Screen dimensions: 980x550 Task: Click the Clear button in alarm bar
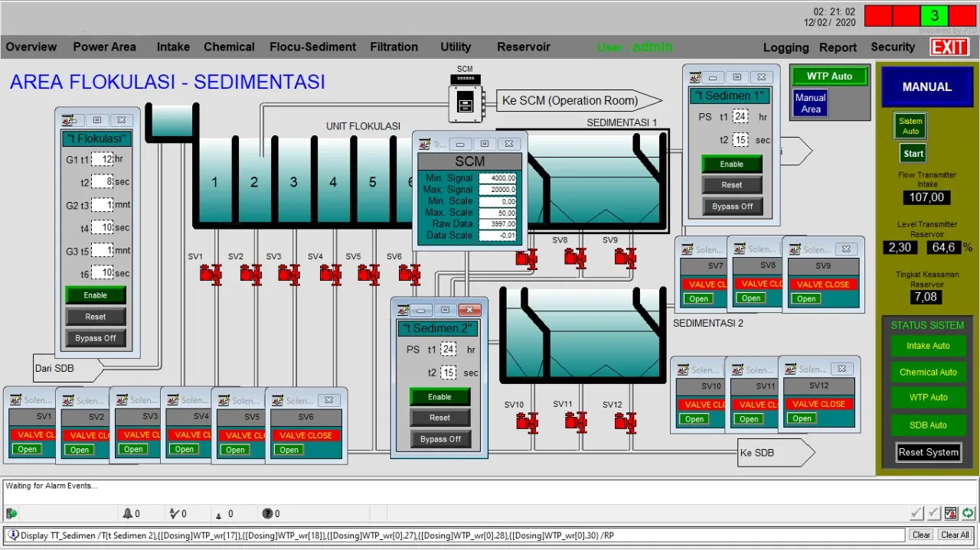pyautogui.click(x=922, y=535)
